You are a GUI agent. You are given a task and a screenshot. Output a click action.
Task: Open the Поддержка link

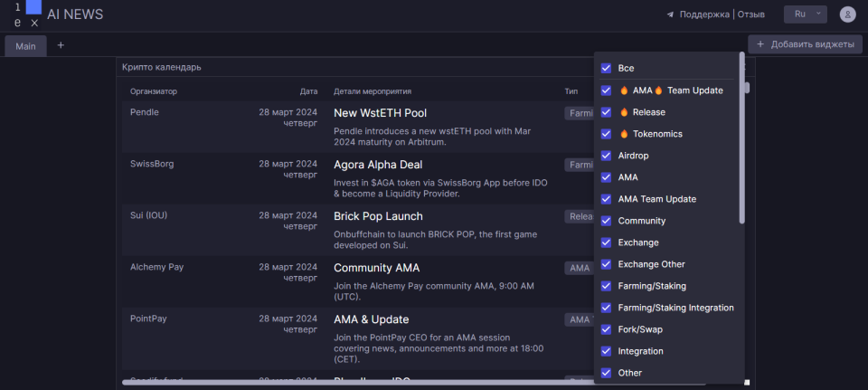pos(704,14)
